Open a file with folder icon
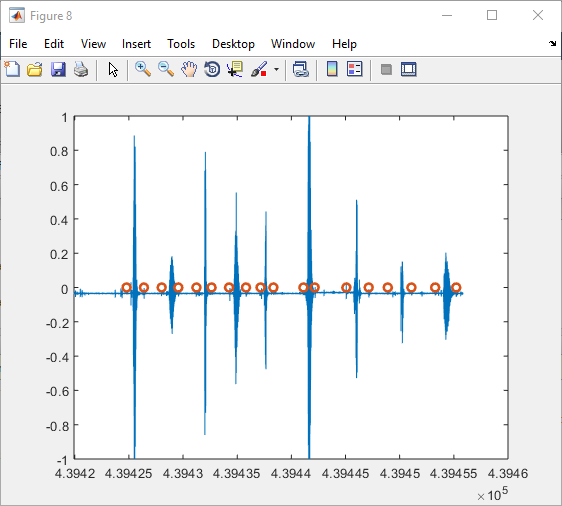562x506 pixels. click(x=35, y=69)
